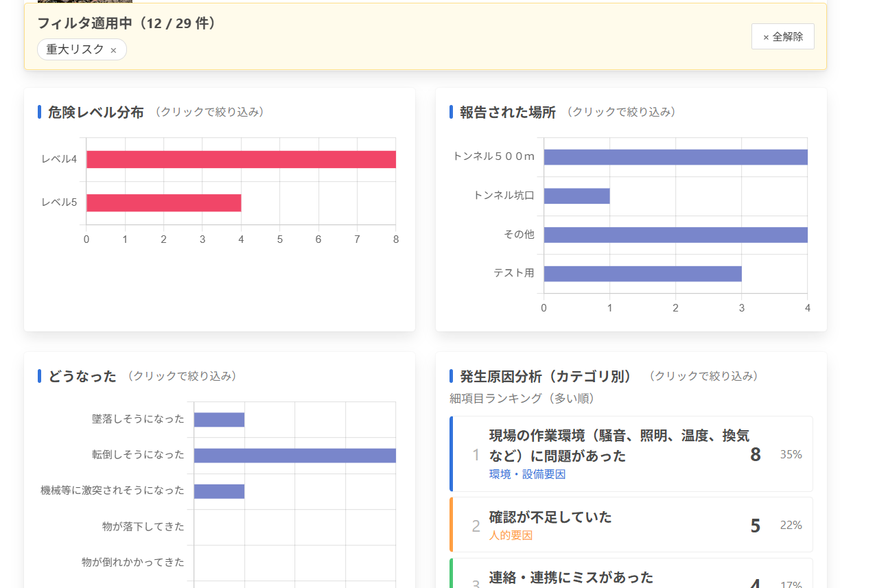The width and height of the screenshot is (888, 588).
Task: Remove the 重大リスク filter chip
Action: (113, 50)
